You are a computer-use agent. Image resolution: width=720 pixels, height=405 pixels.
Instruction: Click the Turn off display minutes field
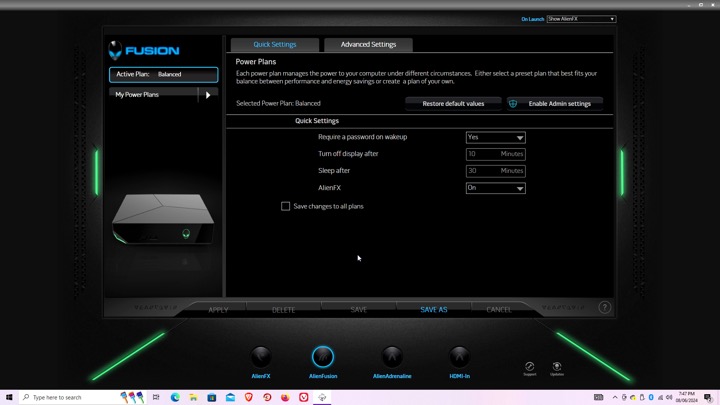495,154
